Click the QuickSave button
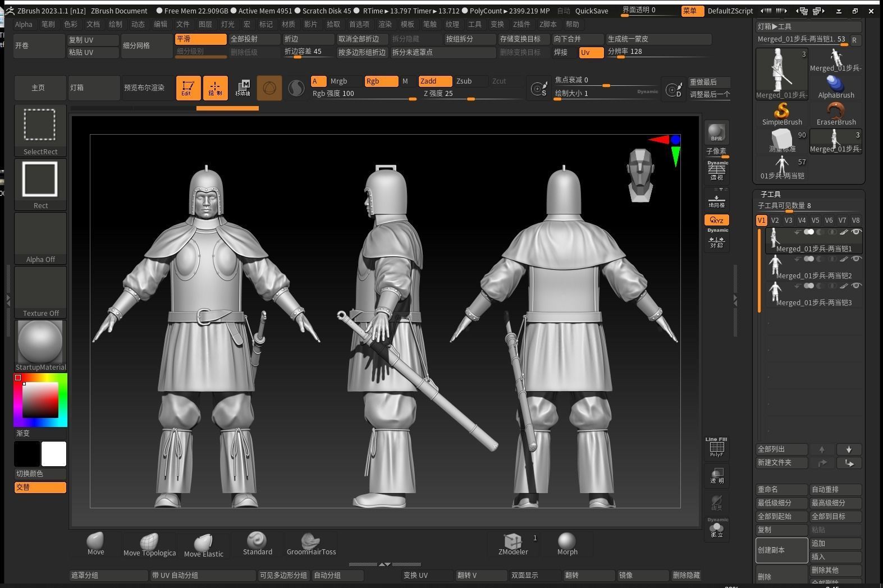This screenshot has width=883, height=588. coord(592,11)
